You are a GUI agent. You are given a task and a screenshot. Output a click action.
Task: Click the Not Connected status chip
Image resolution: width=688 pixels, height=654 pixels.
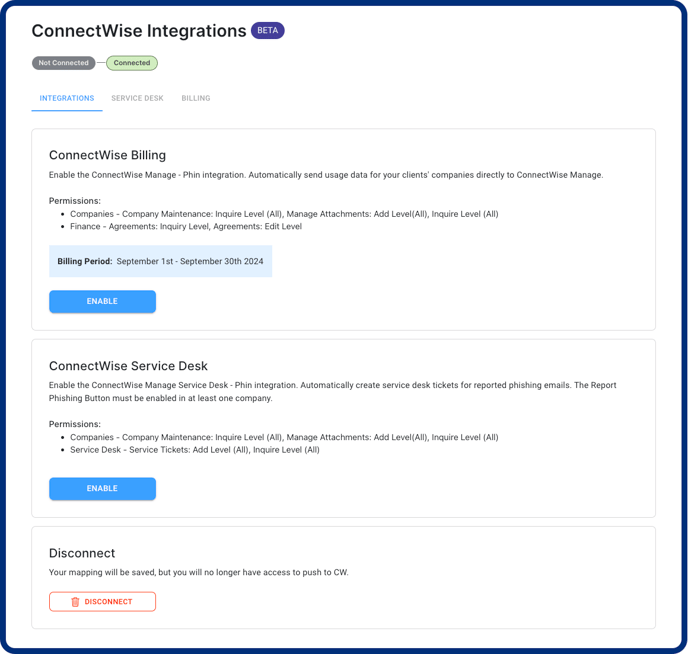64,63
